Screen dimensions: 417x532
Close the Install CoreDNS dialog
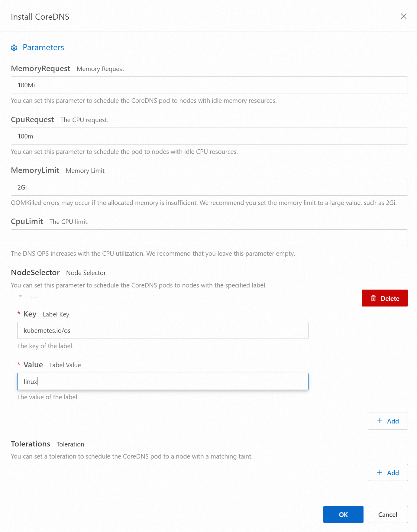pyautogui.click(x=403, y=16)
